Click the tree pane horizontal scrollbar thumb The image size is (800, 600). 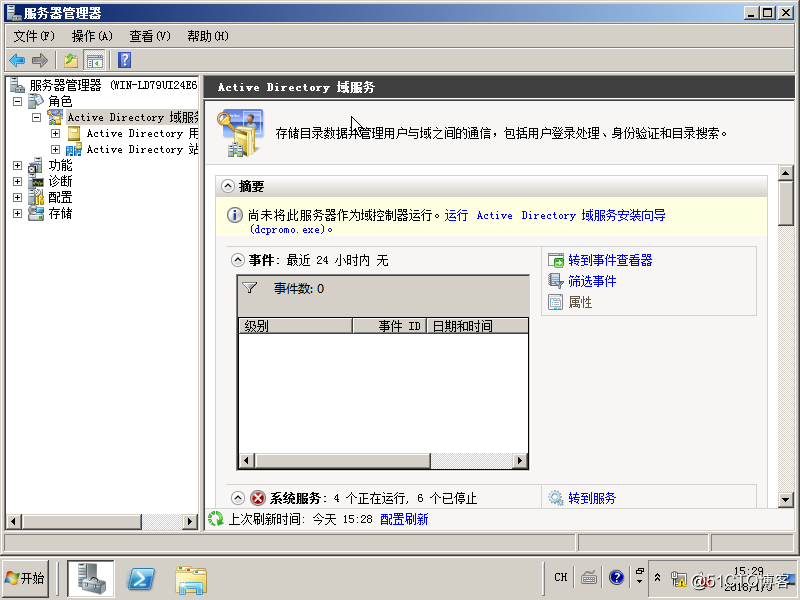pos(82,521)
